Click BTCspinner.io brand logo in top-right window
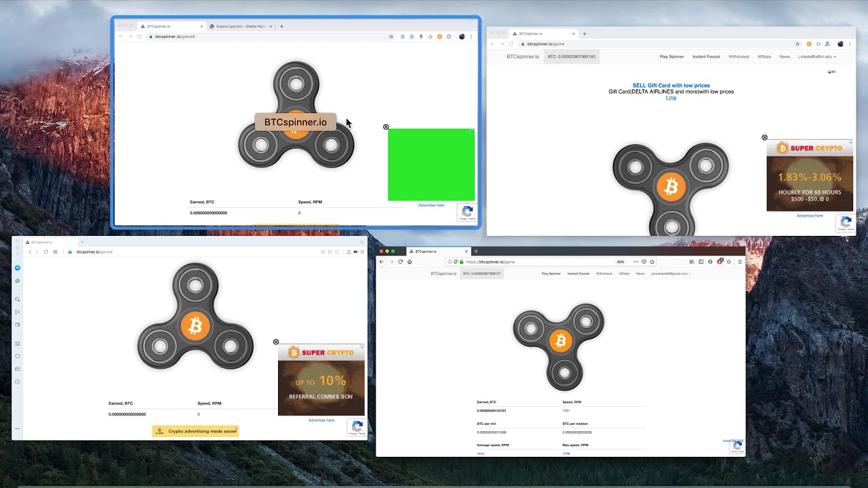Viewport: 868px width, 488px height. point(523,57)
